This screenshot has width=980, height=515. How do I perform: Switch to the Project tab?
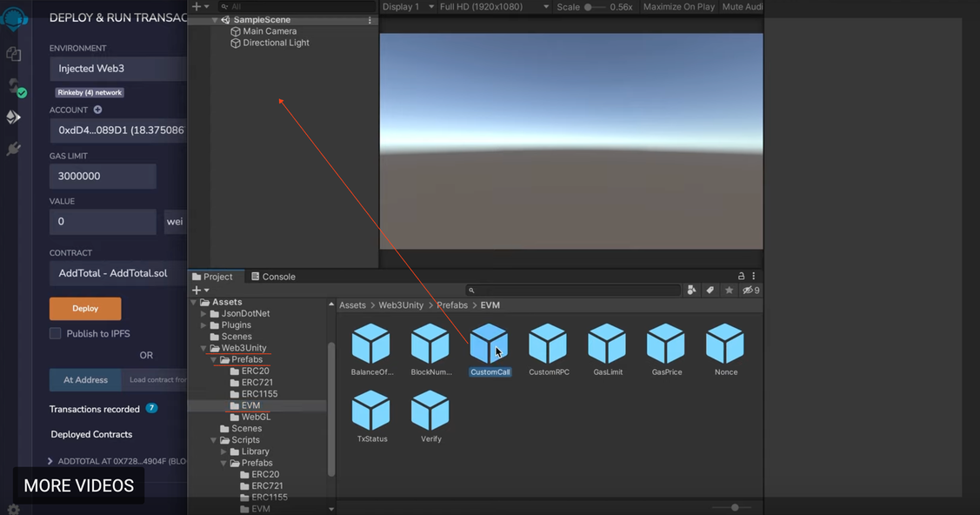pos(212,277)
